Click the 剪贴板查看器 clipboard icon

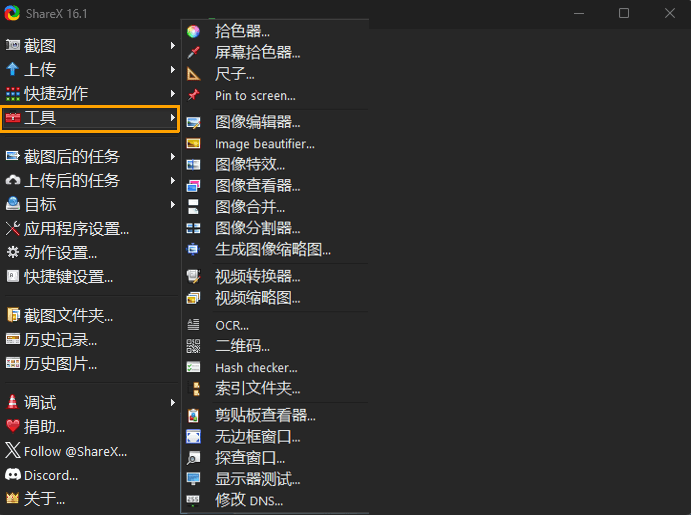193,415
